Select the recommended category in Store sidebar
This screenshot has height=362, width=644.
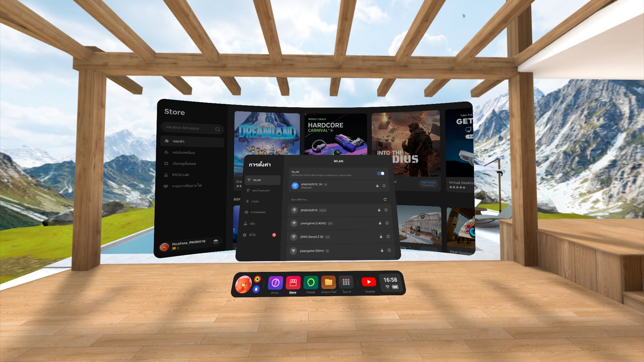[x=192, y=141]
